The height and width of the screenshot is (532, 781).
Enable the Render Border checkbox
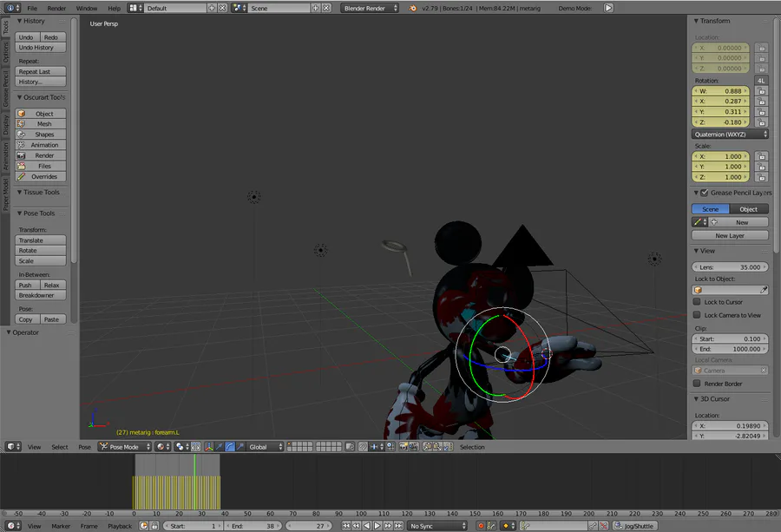[697, 384]
